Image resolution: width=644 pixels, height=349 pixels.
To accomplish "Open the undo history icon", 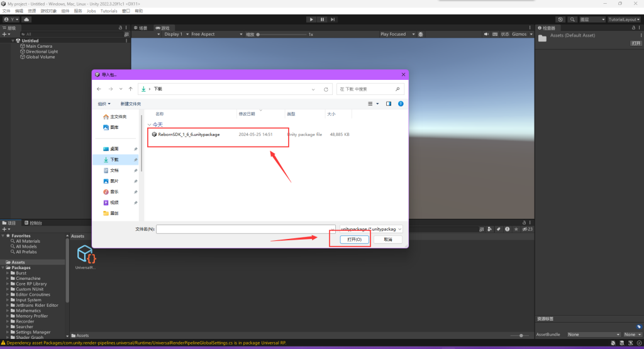I will pyautogui.click(x=560, y=19).
